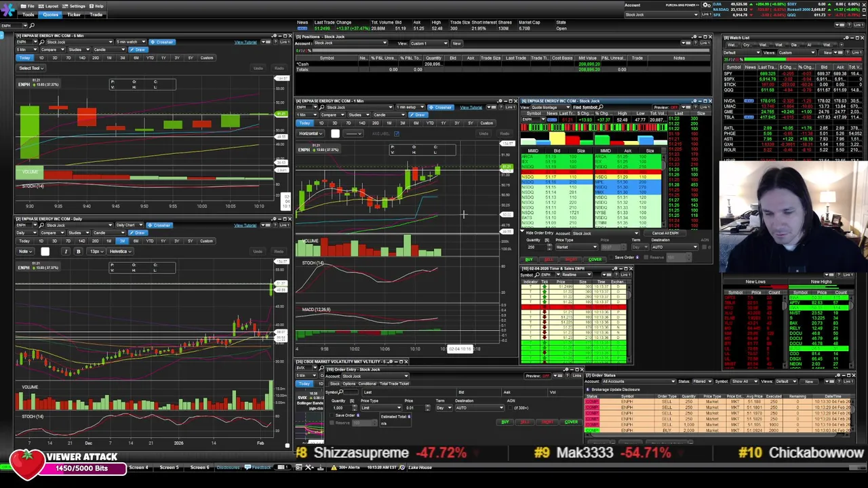The image size is (868, 488).
Task: Click Find Symbol magnifier in Level 2 window
Action: click(601, 107)
